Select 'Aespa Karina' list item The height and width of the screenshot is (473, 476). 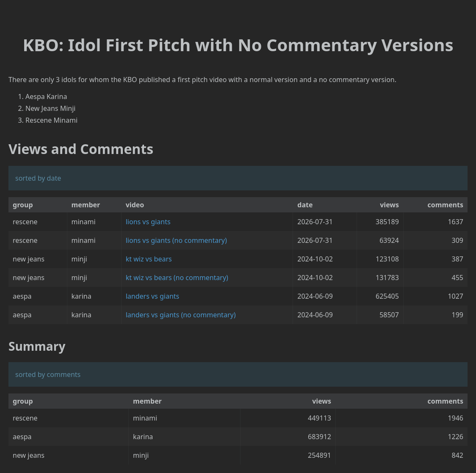[x=46, y=97]
